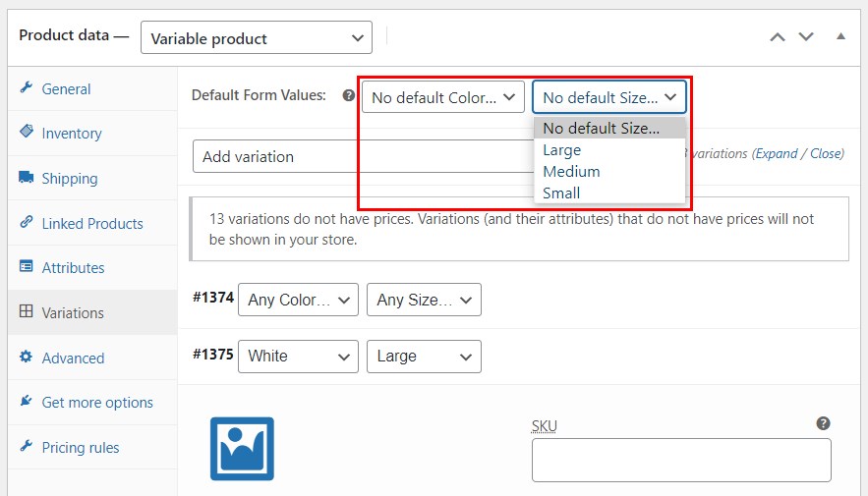Click help icon next to Default Form Values
This screenshot has width=868, height=496.
tap(348, 95)
